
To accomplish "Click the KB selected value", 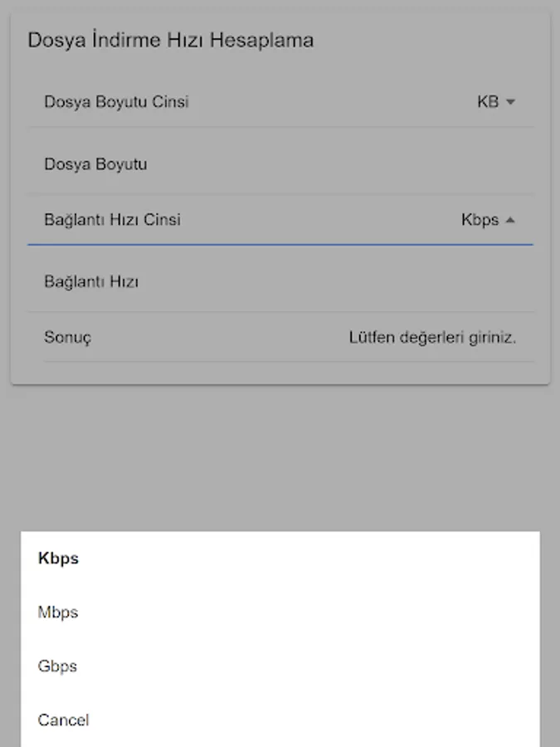I will pyautogui.click(x=488, y=101).
